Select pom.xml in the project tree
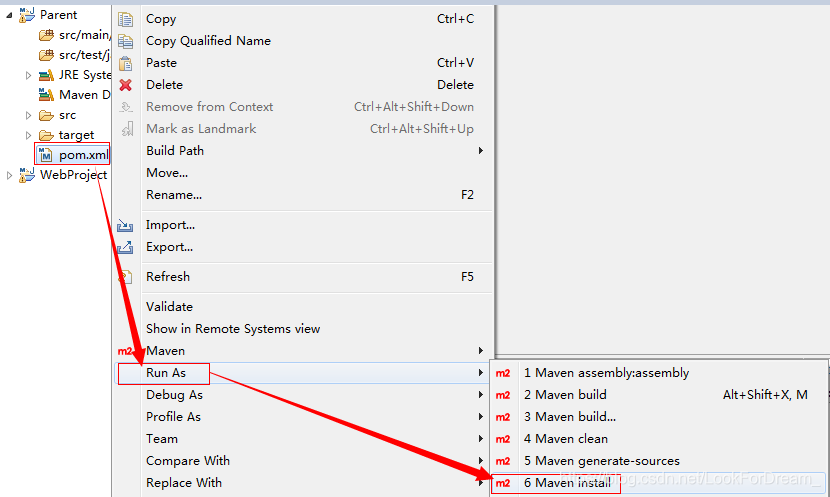 [84, 155]
